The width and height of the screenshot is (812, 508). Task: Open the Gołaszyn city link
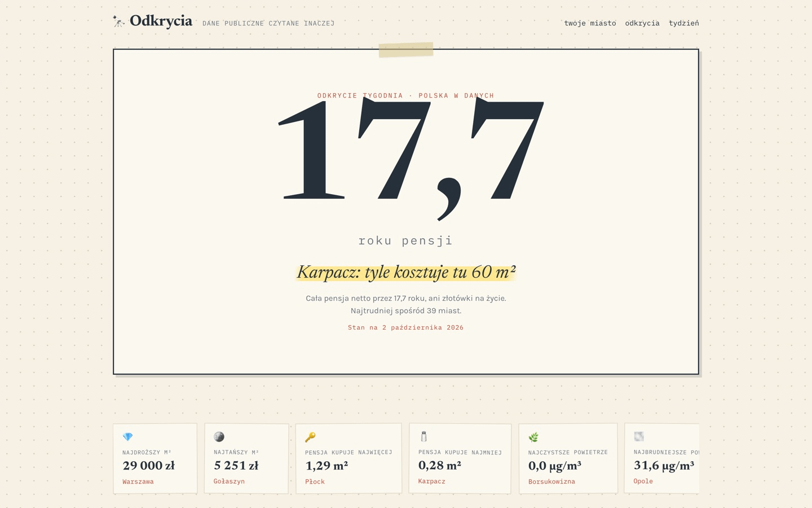tap(230, 481)
